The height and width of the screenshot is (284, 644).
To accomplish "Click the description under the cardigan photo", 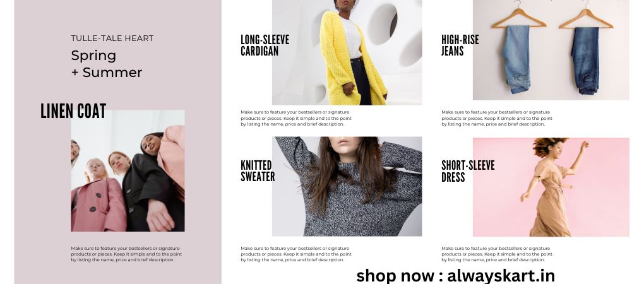I will click(x=296, y=118).
